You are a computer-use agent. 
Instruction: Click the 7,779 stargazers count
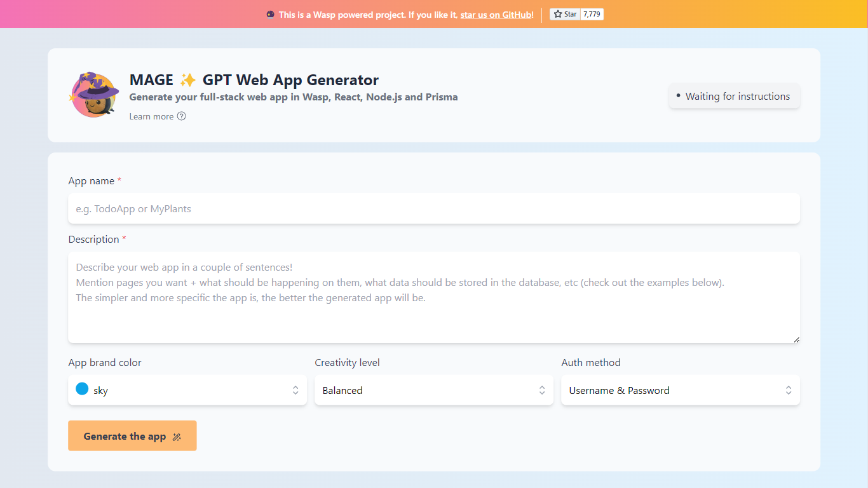592,14
